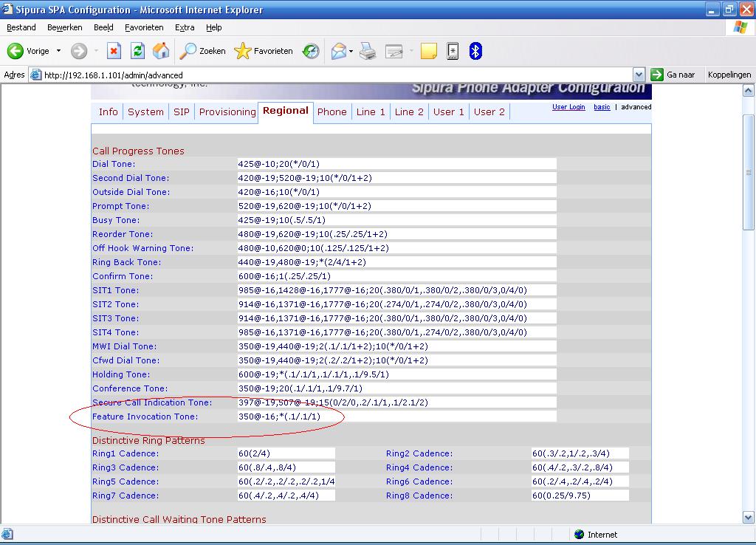The height and width of the screenshot is (545, 756).
Task: Click the Ring4 Cadence input field
Action: pyautogui.click(x=580, y=467)
